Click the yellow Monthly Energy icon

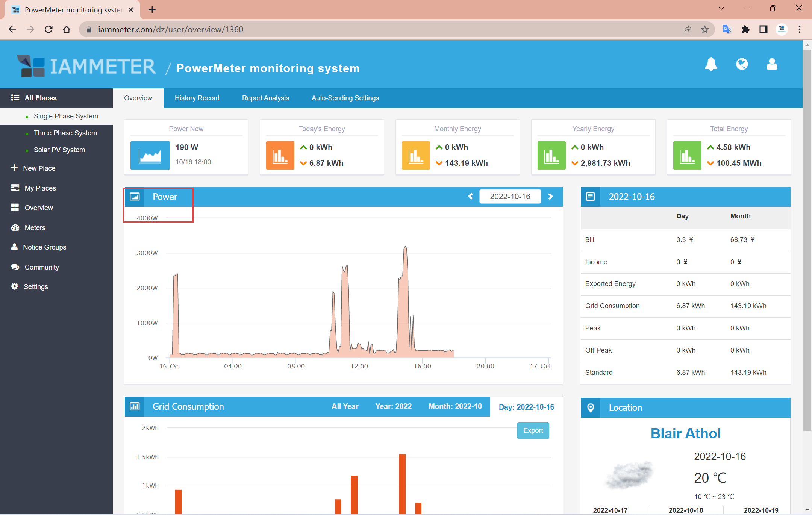click(416, 155)
